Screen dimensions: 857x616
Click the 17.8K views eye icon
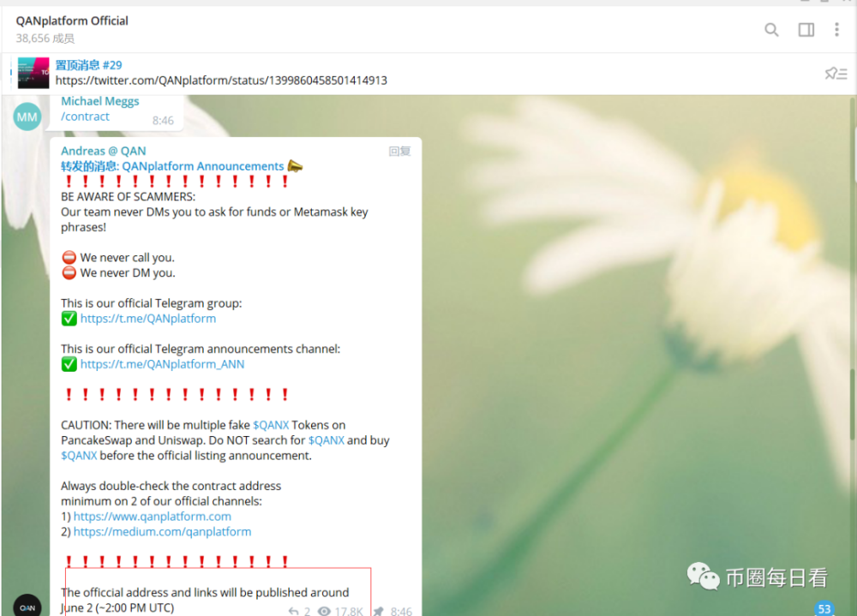[324, 611]
